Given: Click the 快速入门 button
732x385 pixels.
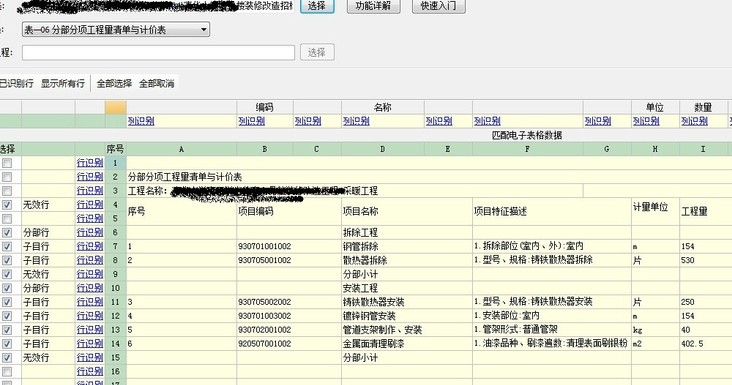Looking at the screenshot, I should click(438, 6).
